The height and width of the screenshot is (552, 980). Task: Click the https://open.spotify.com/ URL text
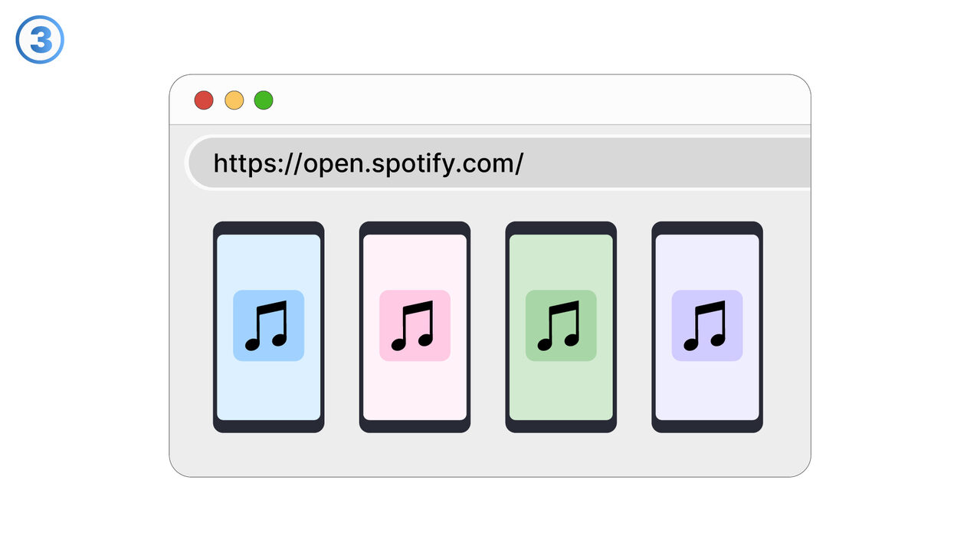coord(368,163)
